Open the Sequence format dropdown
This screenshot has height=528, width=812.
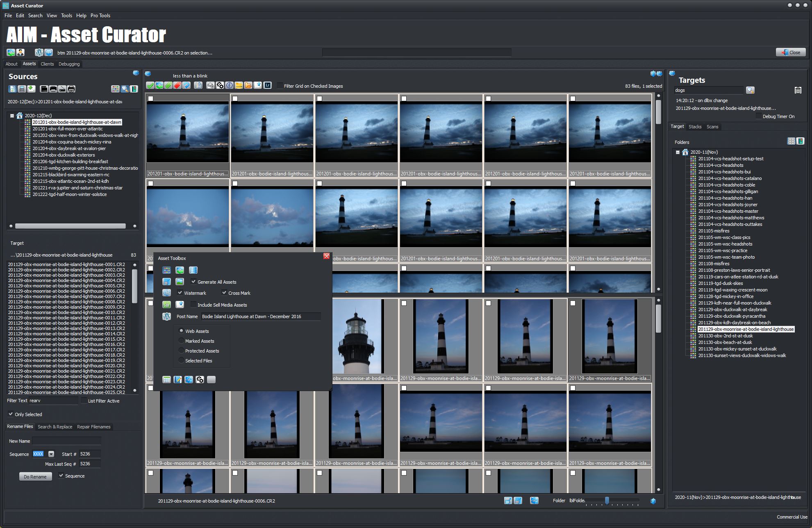pyautogui.click(x=51, y=454)
